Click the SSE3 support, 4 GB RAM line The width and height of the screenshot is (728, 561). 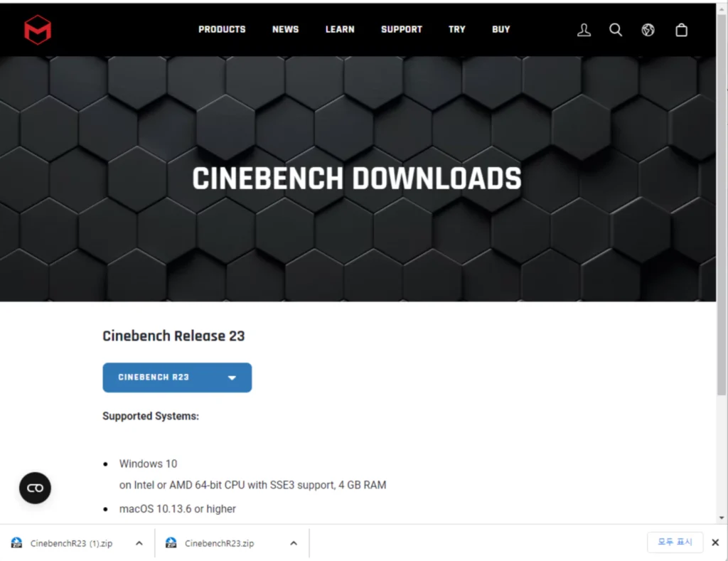pos(252,486)
